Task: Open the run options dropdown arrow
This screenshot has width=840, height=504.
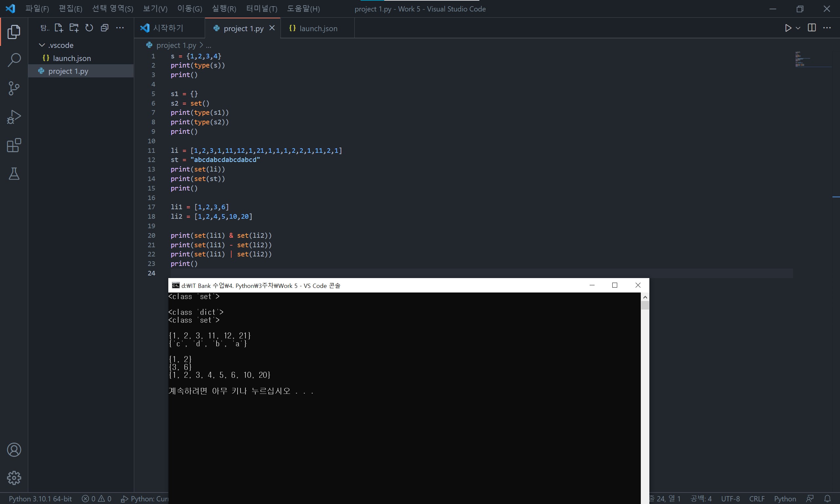Action: [798, 28]
